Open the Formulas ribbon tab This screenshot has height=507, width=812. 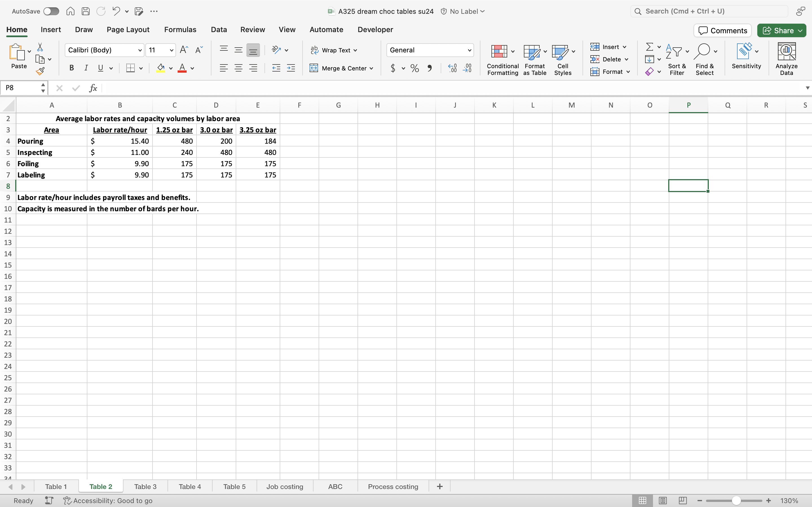[180, 30]
